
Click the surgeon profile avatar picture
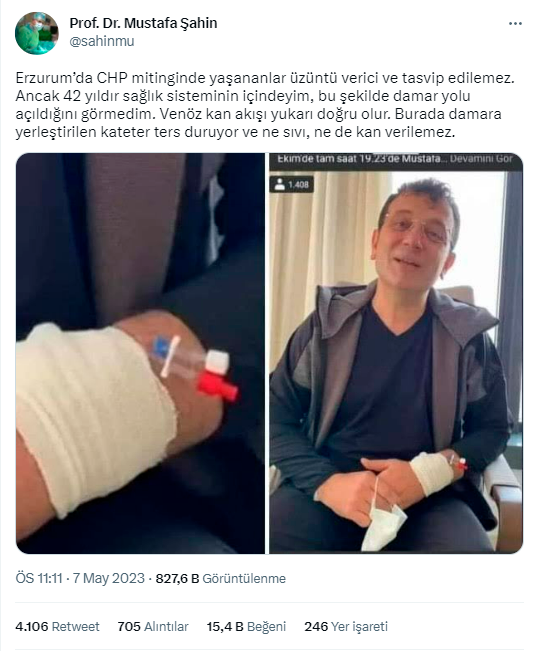click(x=37, y=33)
